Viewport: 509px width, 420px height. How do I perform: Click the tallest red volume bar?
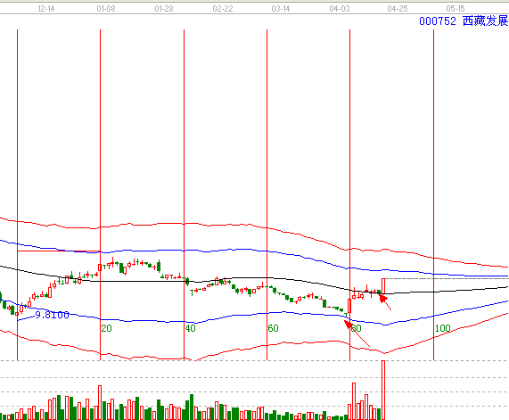click(383, 390)
